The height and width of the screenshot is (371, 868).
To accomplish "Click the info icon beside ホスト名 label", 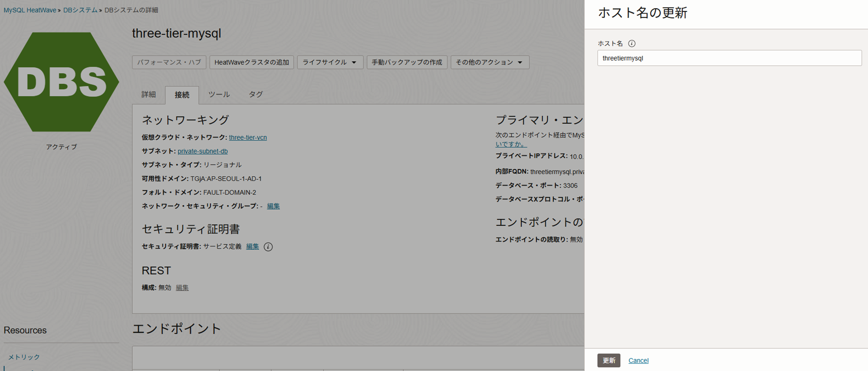I will [x=632, y=43].
